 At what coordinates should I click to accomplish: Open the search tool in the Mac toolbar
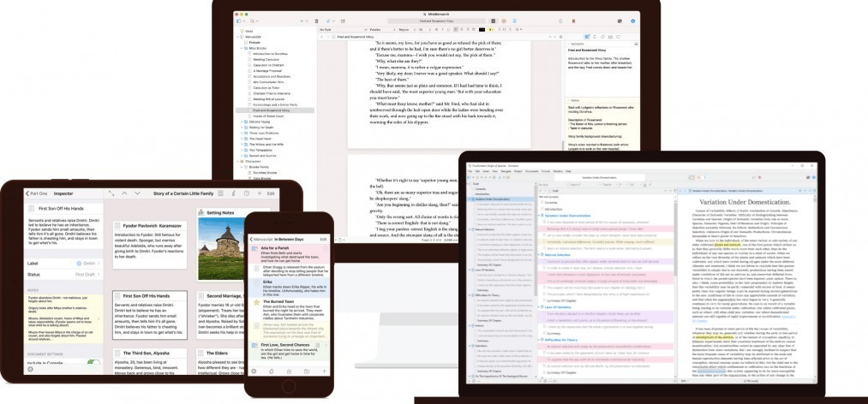(x=252, y=21)
